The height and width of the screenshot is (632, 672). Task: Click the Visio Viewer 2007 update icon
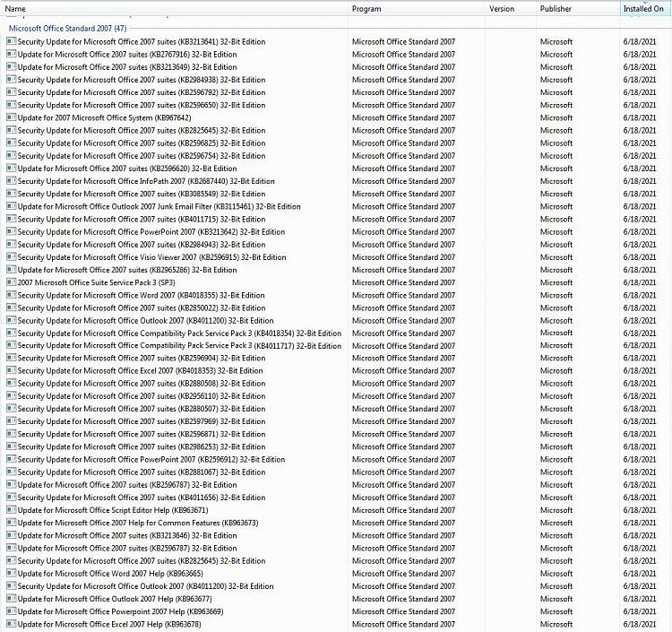(11, 256)
